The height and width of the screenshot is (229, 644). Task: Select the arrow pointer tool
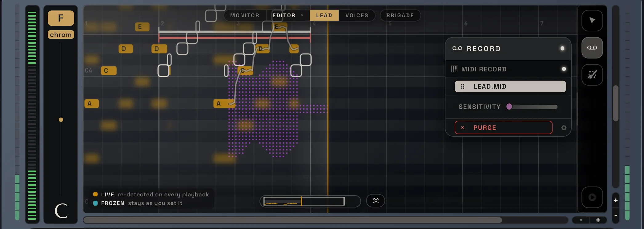pos(592,21)
